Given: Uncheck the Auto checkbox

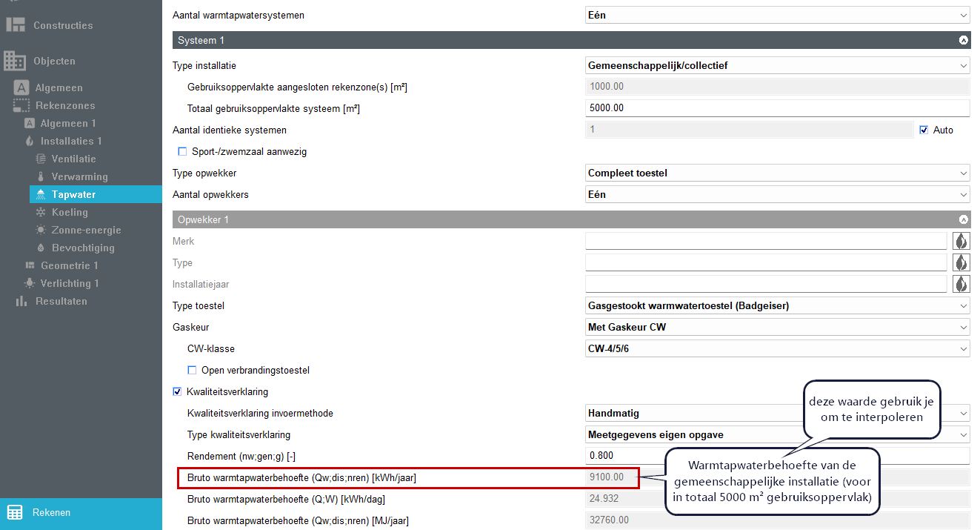Looking at the screenshot, I should click(x=924, y=130).
